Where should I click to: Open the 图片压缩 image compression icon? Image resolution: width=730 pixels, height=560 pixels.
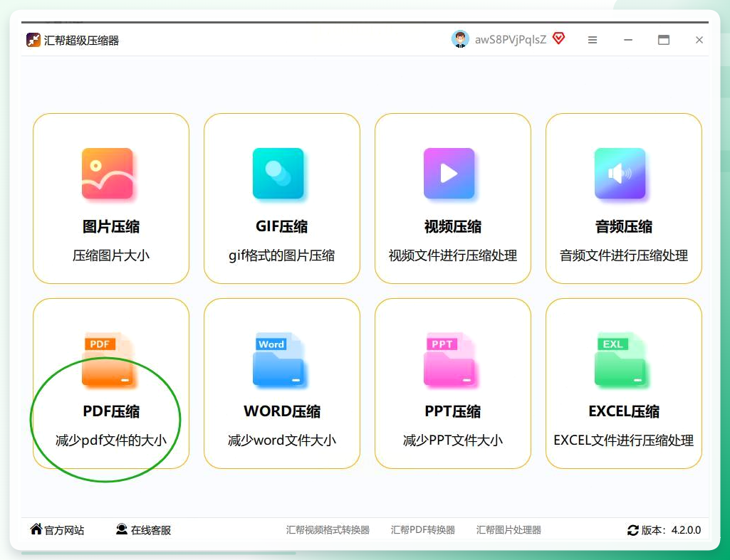[108, 174]
